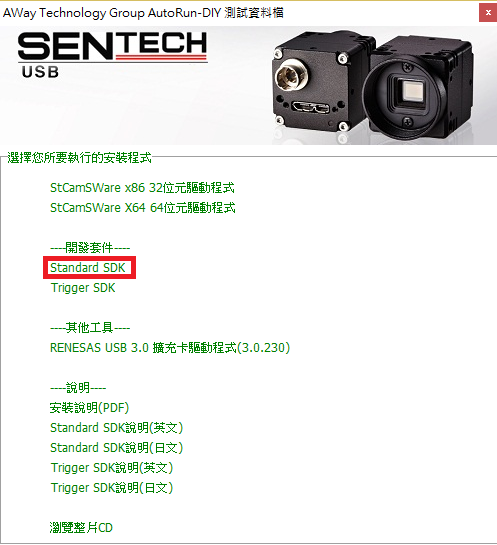This screenshot has height=545, width=497.
Task: Open Trigger SDK說明(英文) document
Action: click(112, 468)
